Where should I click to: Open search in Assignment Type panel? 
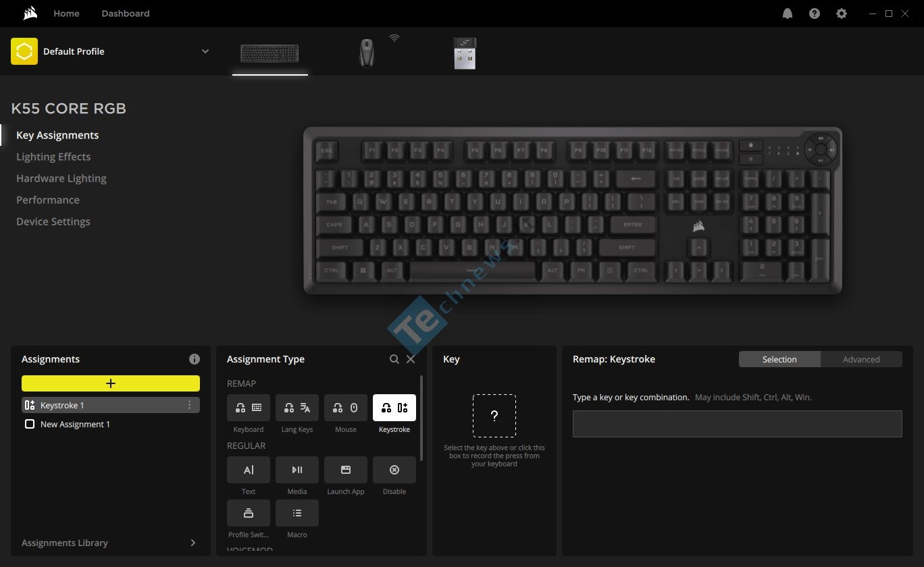(394, 359)
